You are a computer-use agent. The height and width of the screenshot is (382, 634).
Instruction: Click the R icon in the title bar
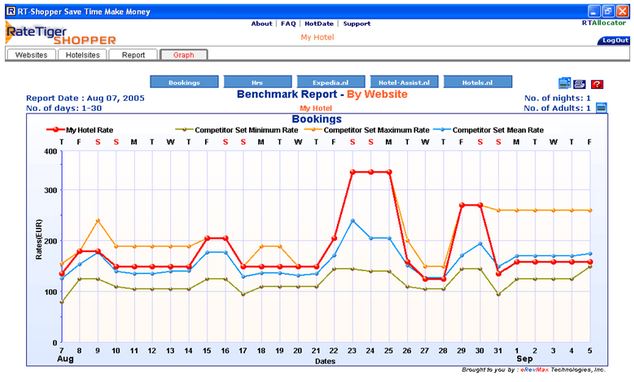(x=11, y=11)
